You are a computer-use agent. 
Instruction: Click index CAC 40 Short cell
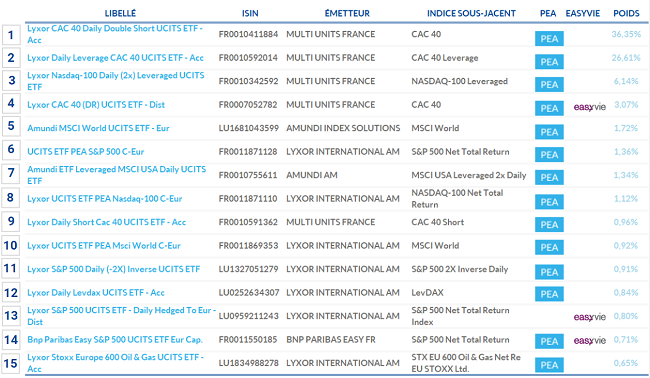tap(437, 222)
